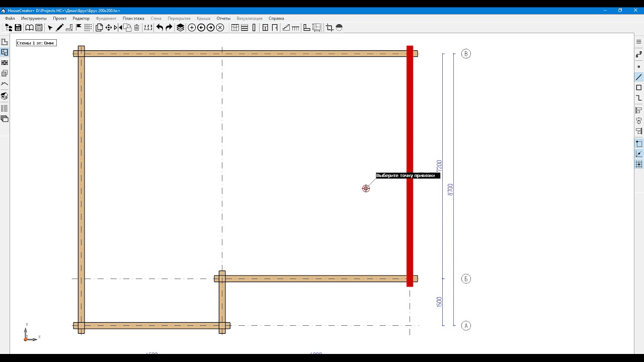The width and height of the screenshot is (644, 362).
Task: Toggle the line drawing tool in right sidebar
Action: (639, 77)
